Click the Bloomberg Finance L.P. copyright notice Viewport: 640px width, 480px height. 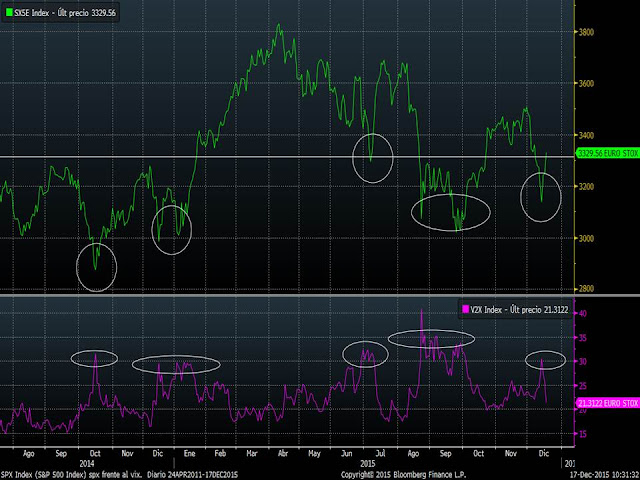click(403, 475)
